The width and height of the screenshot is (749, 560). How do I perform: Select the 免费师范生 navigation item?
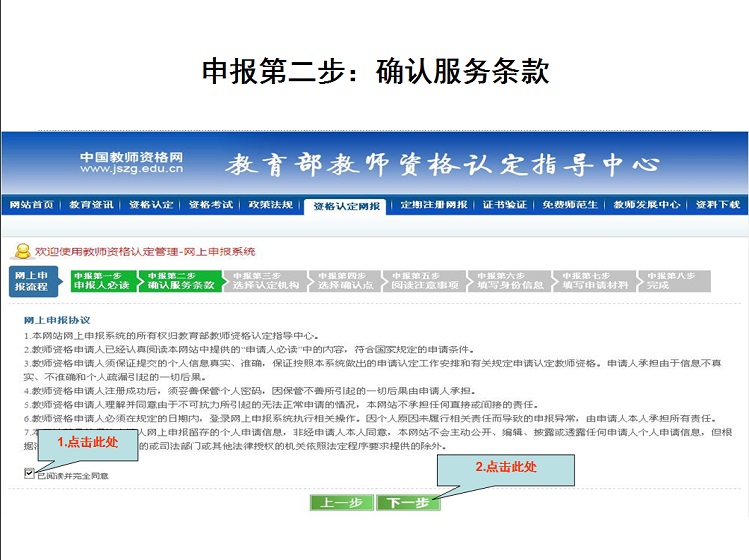[570, 205]
